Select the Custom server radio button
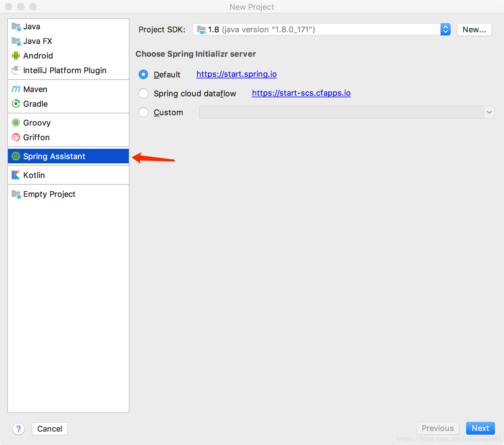504x445 pixels. [x=143, y=112]
